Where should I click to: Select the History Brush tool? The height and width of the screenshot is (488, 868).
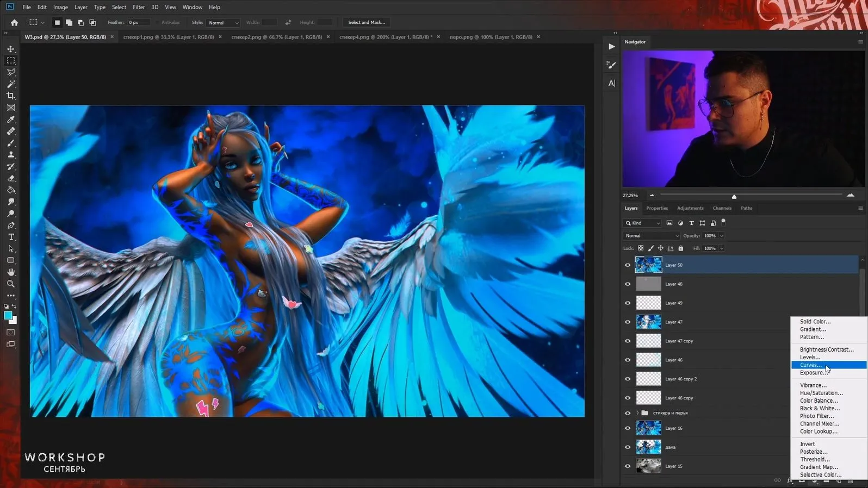pyautogui.click(x=11, y=166)
